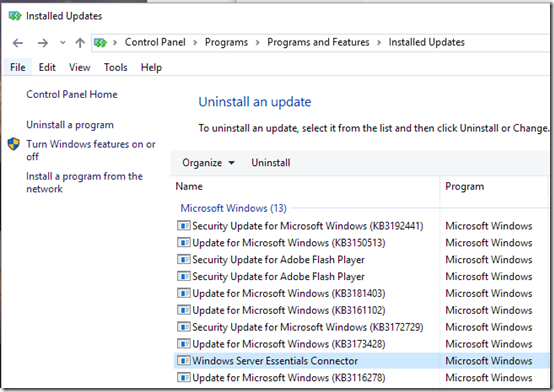This screenshot has width=554, height=392.
Task: Click the Installed Updates title bar icon
Action: 15,16
